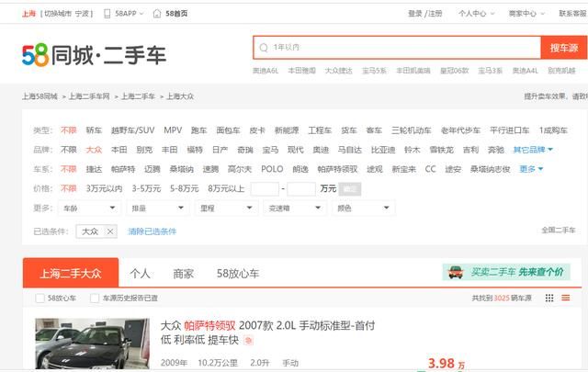588x372 pixels.
Task: Click 切换城市 宁波 link
Action: (x=67, y=14)
